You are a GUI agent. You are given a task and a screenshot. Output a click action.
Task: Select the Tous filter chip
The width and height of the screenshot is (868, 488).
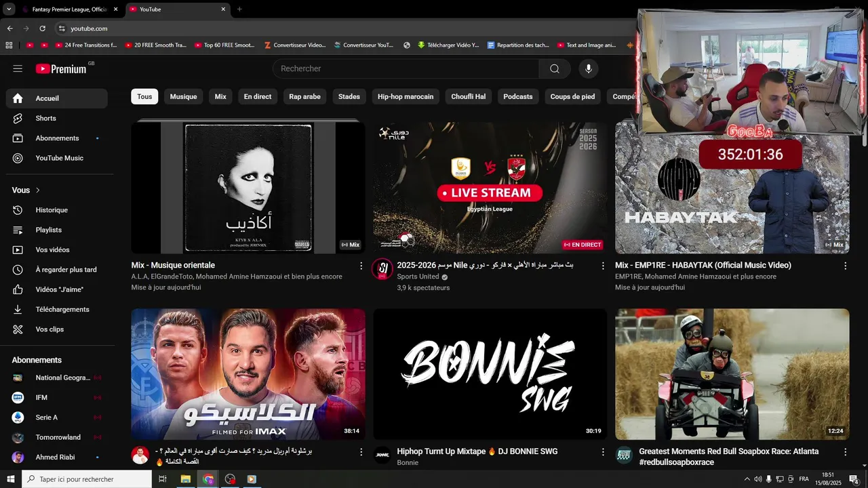coord(144,96)
